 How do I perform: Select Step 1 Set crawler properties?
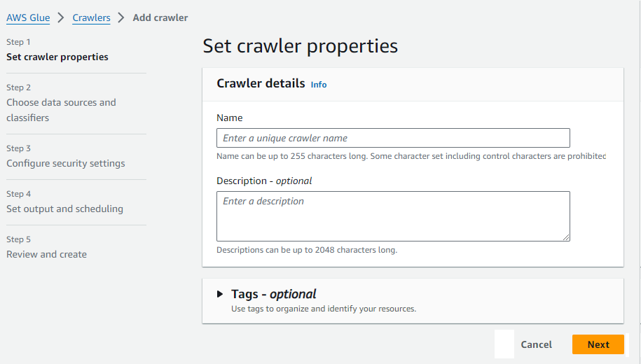[x=57, y=57]
